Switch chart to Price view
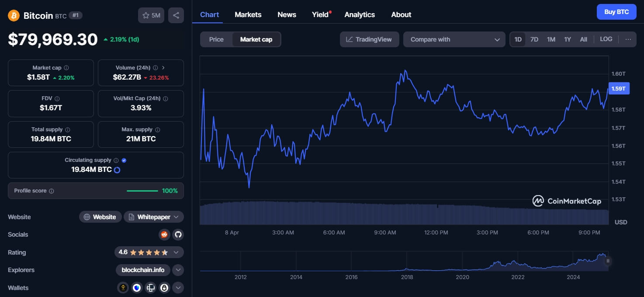644x297 pixels. (216, 39)
